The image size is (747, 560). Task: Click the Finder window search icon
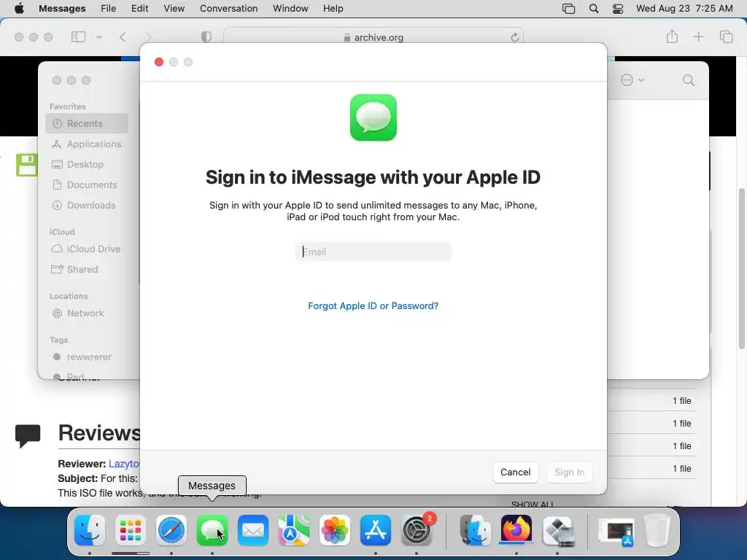tap(689, 80)
